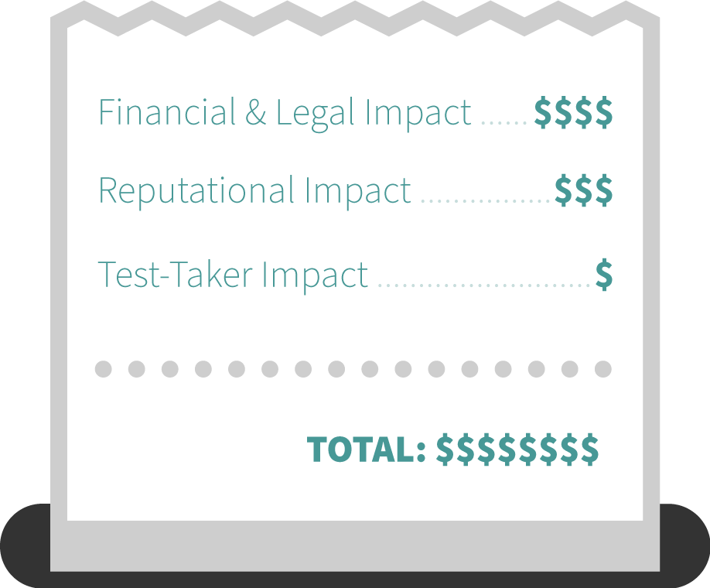The image size is (710, 588).
Task: Click the word Legal in first line
Action: 315,113
